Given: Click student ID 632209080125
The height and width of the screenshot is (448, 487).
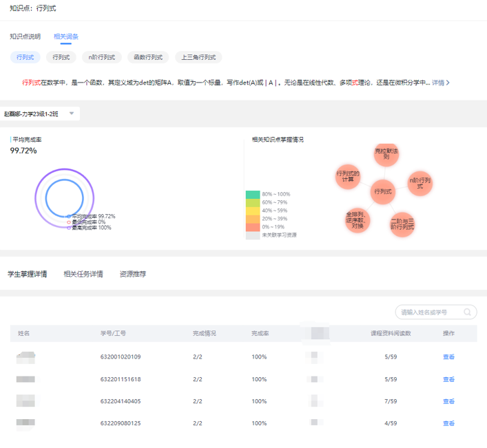Looking at the screenshot, I should point(121,423).
